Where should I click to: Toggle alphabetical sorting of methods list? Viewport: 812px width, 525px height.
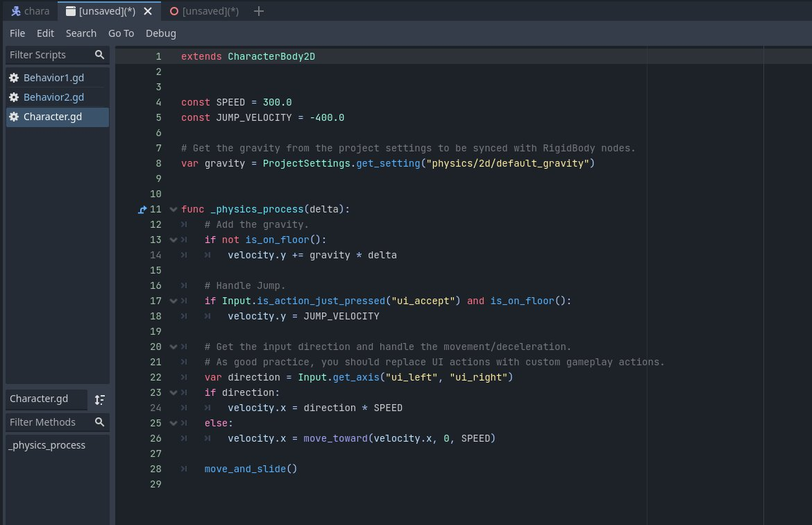(99, 399)
